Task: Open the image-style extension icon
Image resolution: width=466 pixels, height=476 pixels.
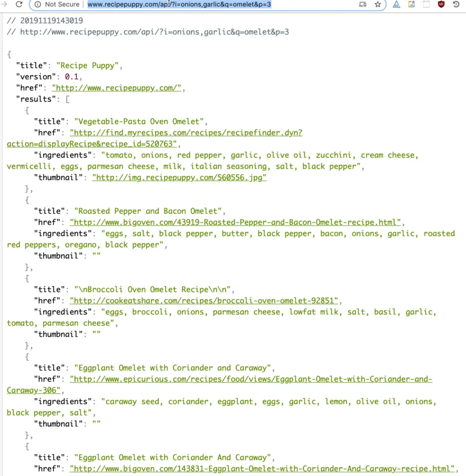Action: click(411, 4)
